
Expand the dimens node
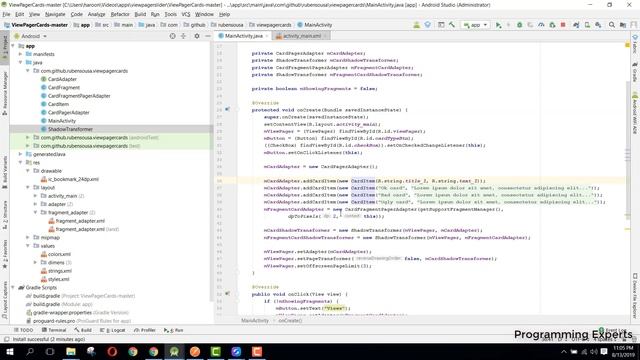coord(36,262)
